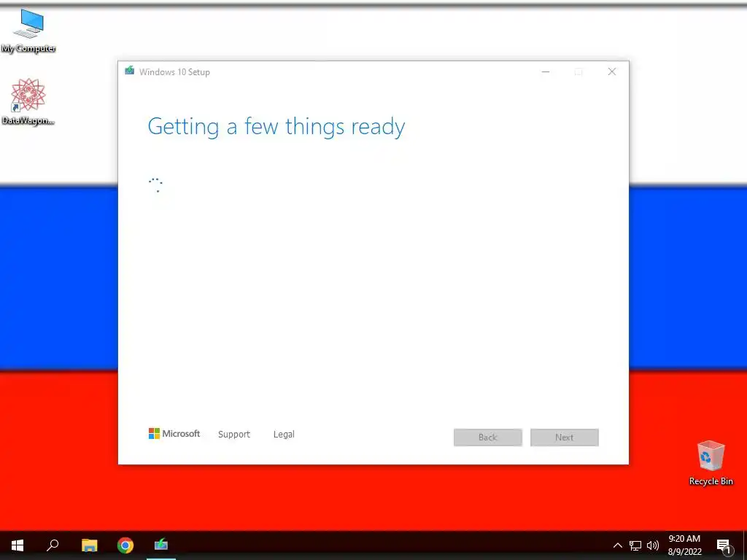The width and height of the screenshot is (747, 560).
Task: Close the Windows 10 Setup window
Action: (612, 72)
